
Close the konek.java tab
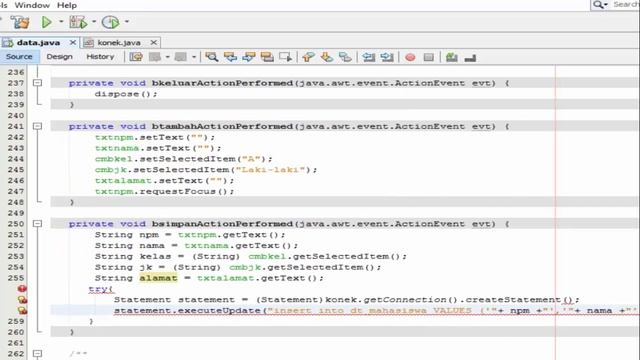(153, 42)
